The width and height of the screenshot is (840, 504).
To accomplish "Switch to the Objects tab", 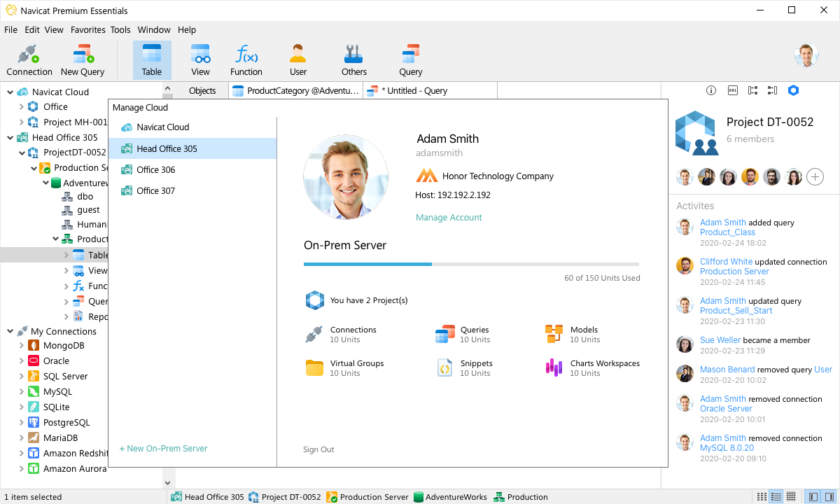I will 202,90.
